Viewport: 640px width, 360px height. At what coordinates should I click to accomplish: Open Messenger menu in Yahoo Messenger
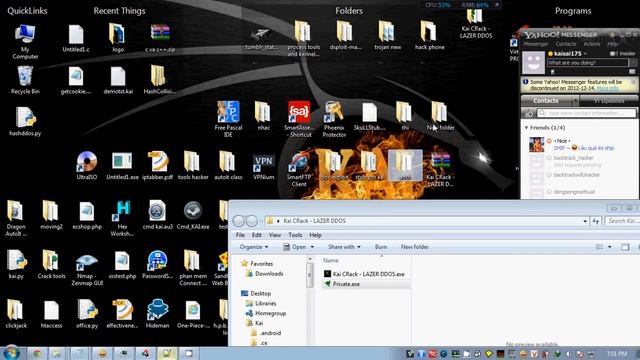tap(535, 44)
